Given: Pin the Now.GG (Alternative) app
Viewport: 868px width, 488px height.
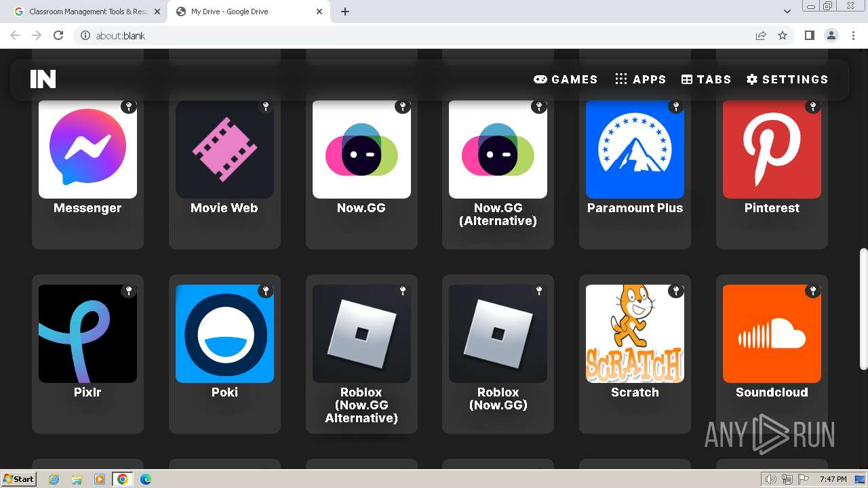Looking at the screenshot, I should click(x=539, y=106).
